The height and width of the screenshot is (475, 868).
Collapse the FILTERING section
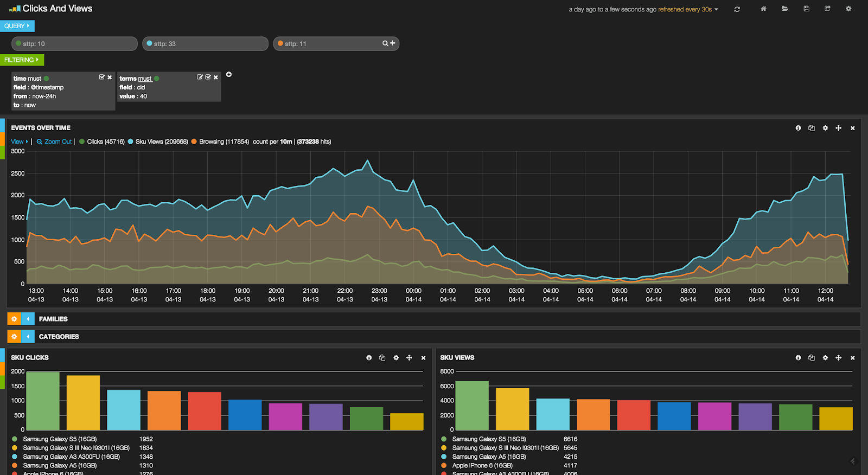coord(22,60)
